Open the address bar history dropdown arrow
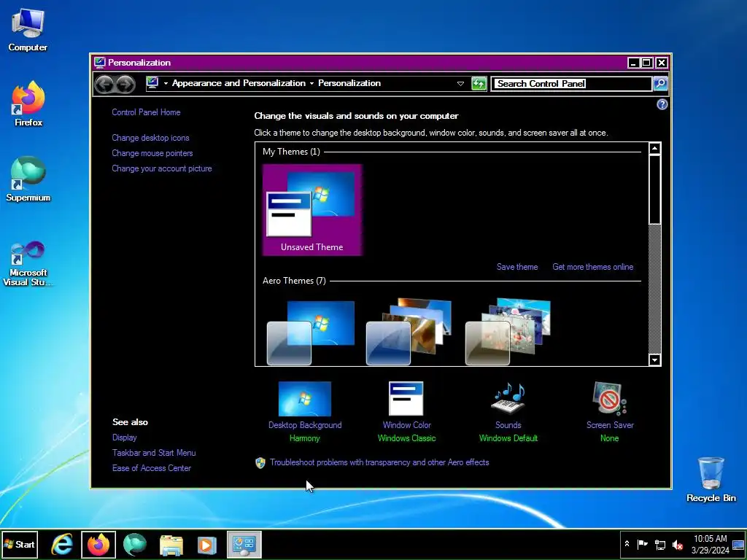The height and width of the screenshot is (560, 747). coord(460,84)
